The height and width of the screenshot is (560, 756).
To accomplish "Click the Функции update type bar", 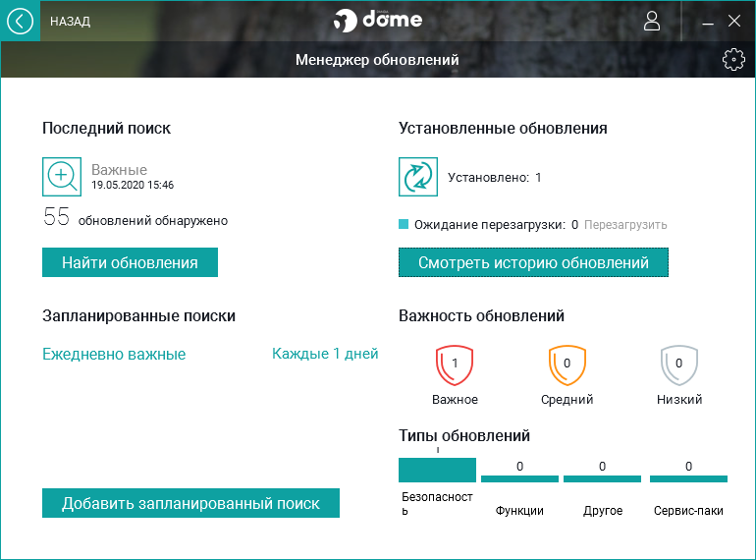I will 519,478.
